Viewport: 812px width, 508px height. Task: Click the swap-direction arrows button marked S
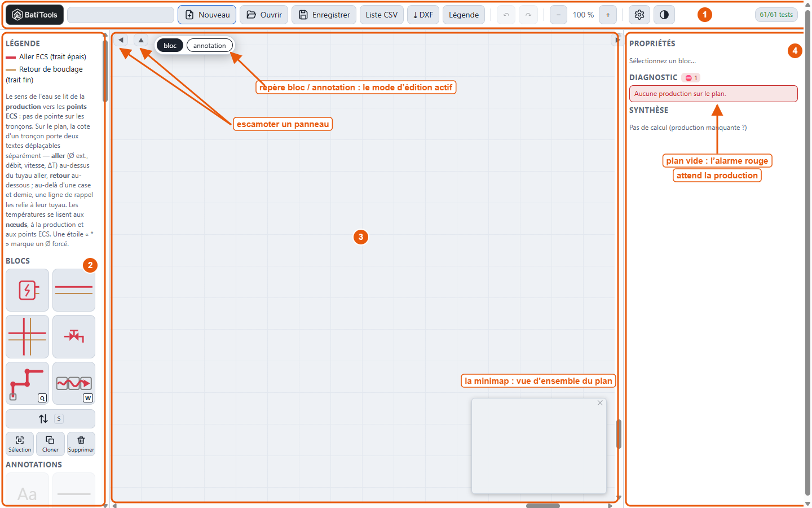[x=50, y=419]
